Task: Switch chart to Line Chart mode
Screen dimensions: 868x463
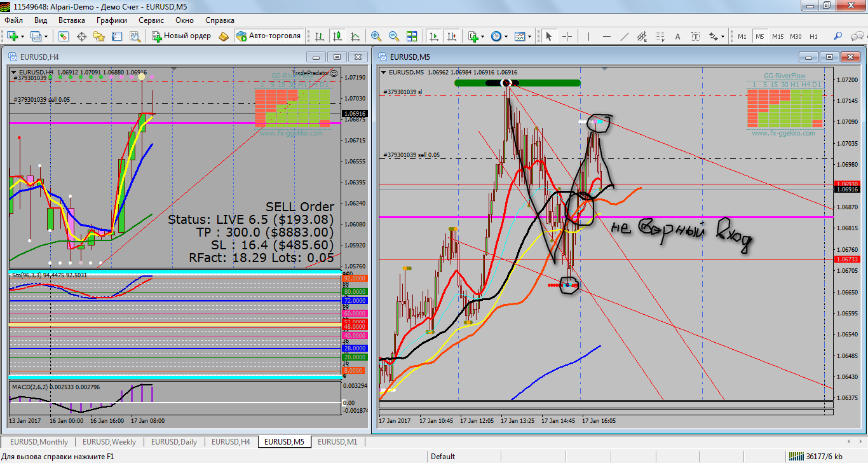Action: tap(355, 36)
